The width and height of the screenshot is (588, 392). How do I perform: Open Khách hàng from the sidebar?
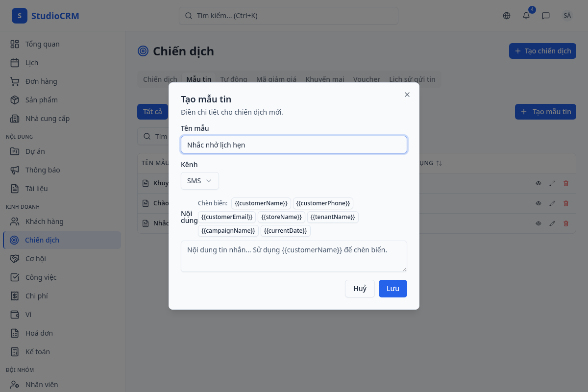[x=44, y=221]
